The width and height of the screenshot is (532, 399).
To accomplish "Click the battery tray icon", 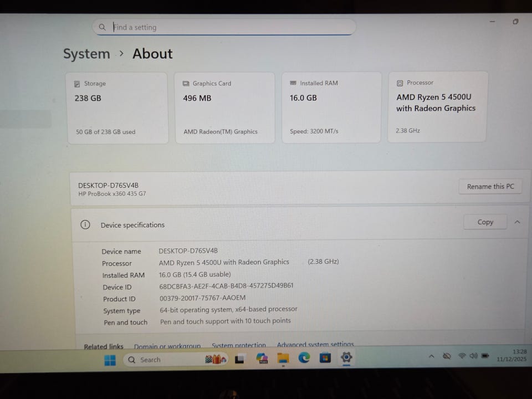I will 485,356.
